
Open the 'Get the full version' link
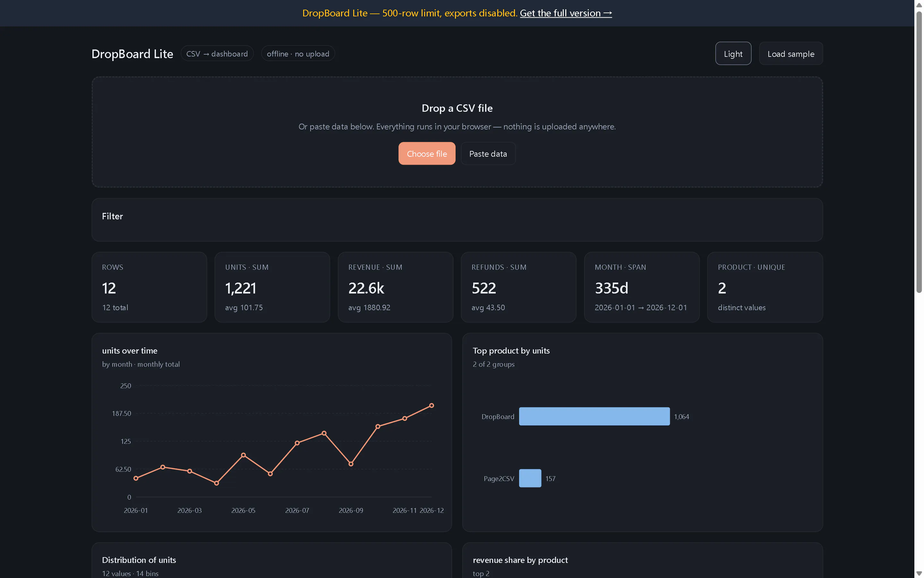[566, 13]
